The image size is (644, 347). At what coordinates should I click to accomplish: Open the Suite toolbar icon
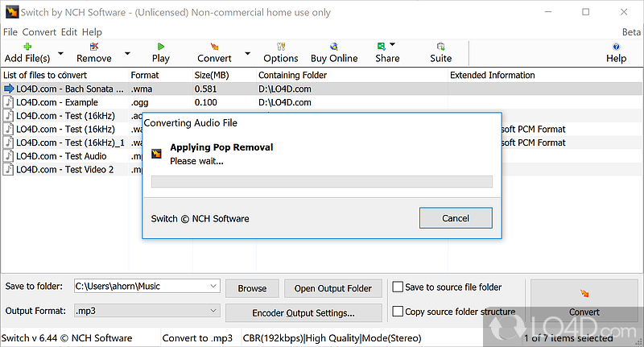pyautogui.click(x=440, y=47)
